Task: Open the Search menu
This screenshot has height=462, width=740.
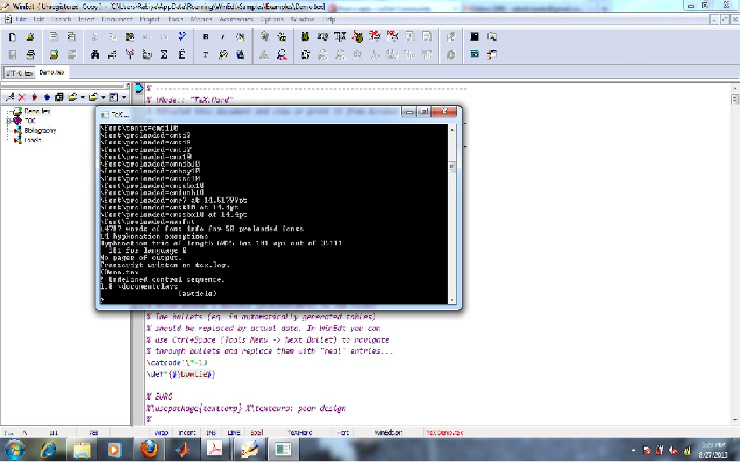Action: 60,19
